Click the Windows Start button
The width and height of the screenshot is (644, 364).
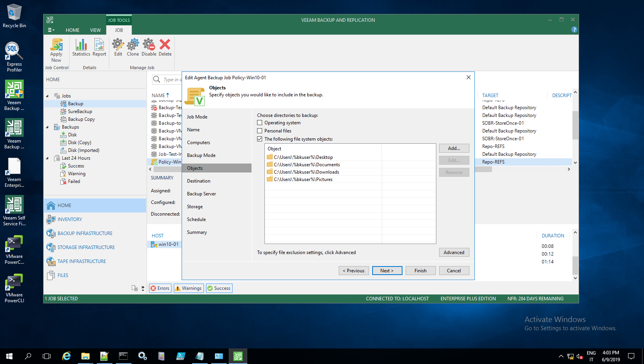tap(9, 356)
